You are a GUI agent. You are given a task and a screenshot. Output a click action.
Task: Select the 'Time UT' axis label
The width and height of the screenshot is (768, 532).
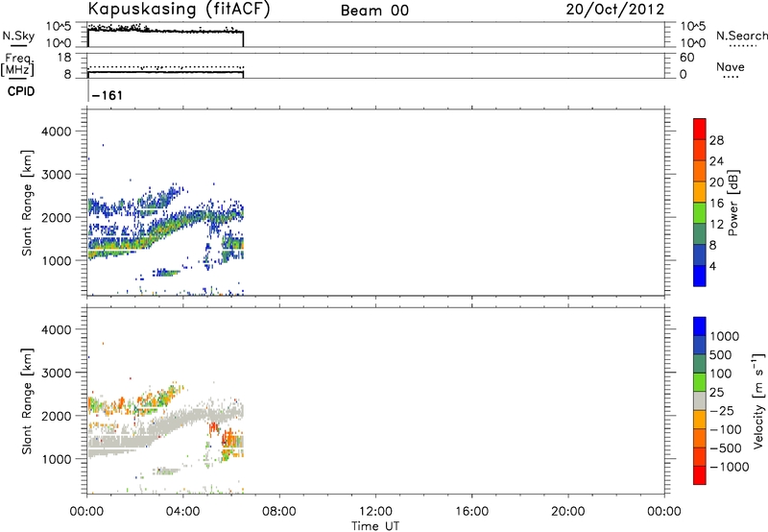tap(375, 526)
